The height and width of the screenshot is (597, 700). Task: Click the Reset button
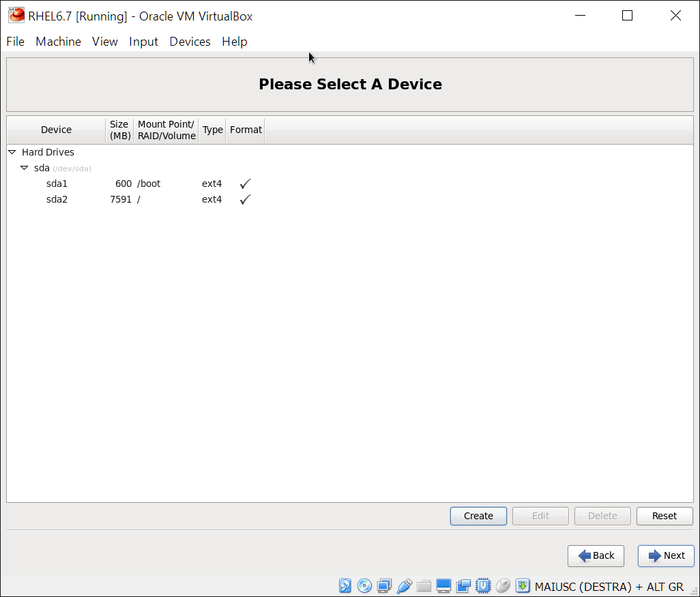[665, 516]
